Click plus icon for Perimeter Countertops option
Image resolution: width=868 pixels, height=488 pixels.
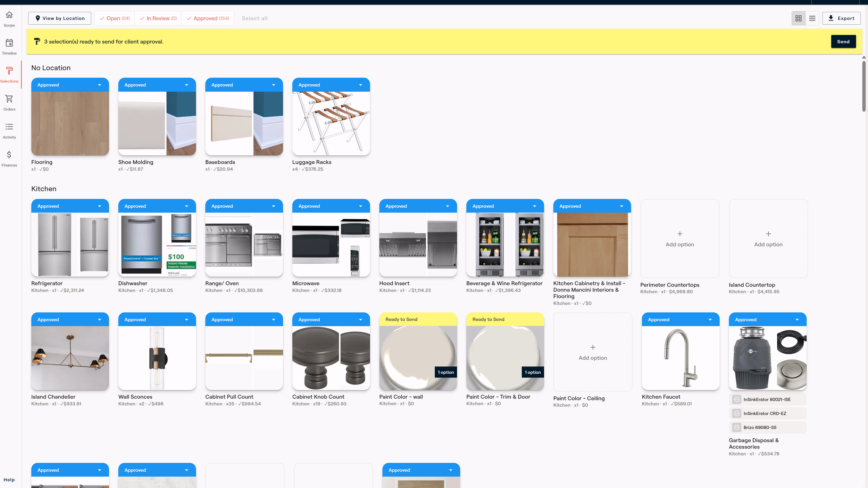coord(679,234)
